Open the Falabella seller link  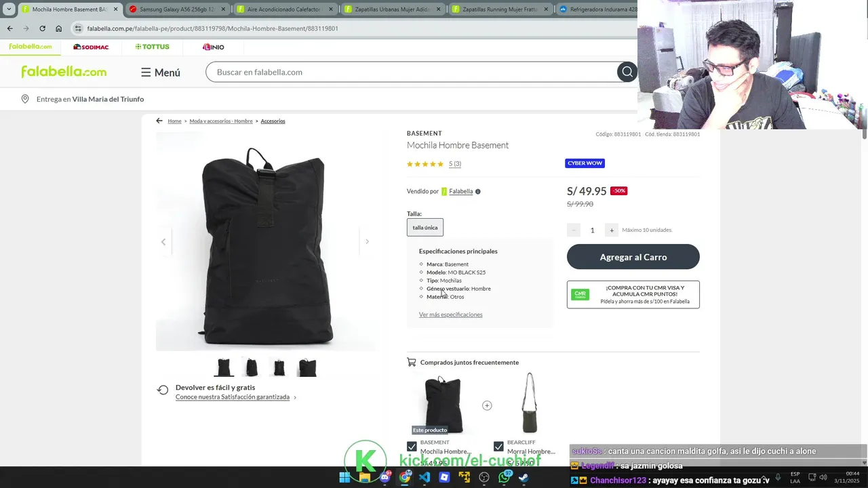coord(461,191)
